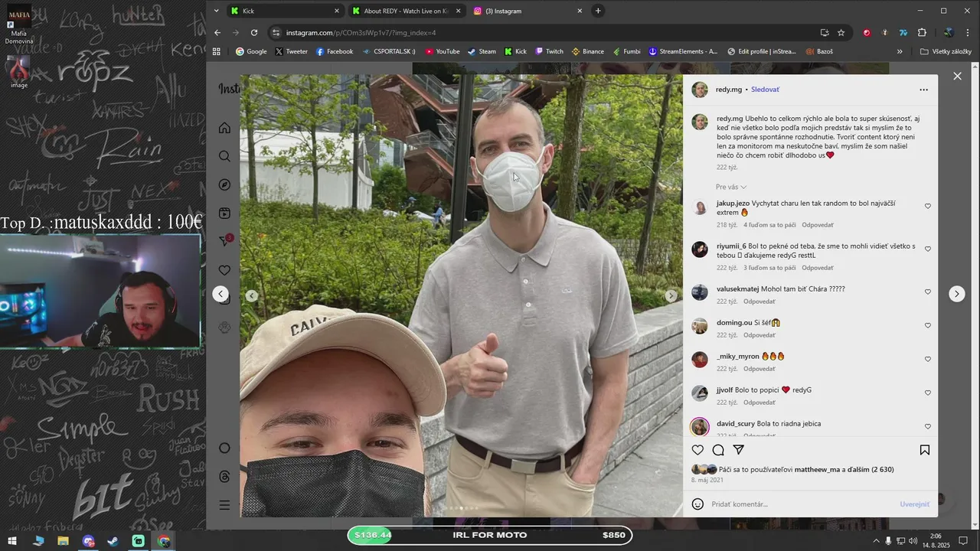Open the emoji picker in the comment box

tap(697, 504)
